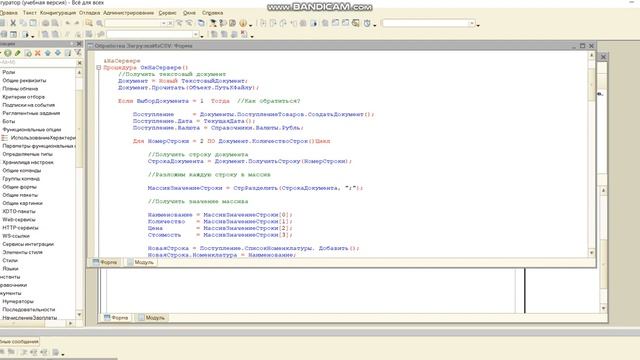This screenshot has height=360, width=640.
Task: Open the right toolbar combo box dropdown
Action: click(x=472, y=23)
